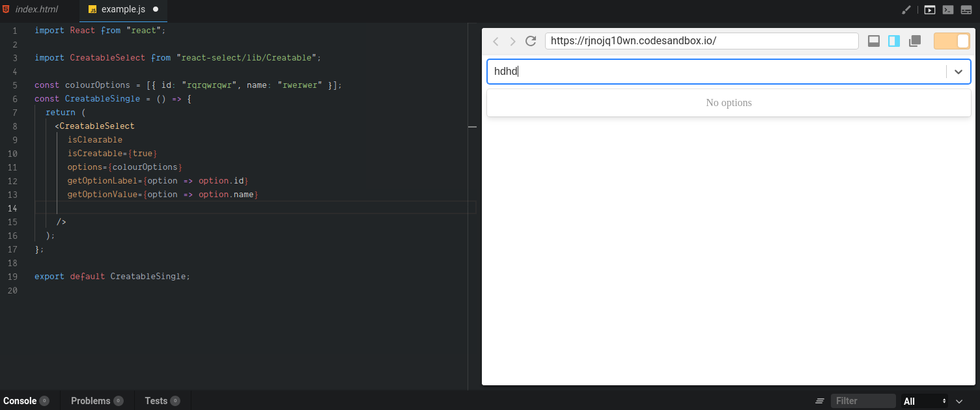Select the horizontal split layout icon
Image resolution: width=980 pixels, height=410 pixels.
click(x=873, y=40)
